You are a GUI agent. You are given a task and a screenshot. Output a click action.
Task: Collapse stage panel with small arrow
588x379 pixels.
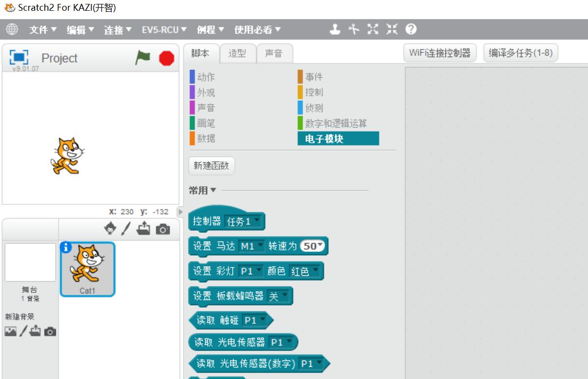(x=179, y=212)
